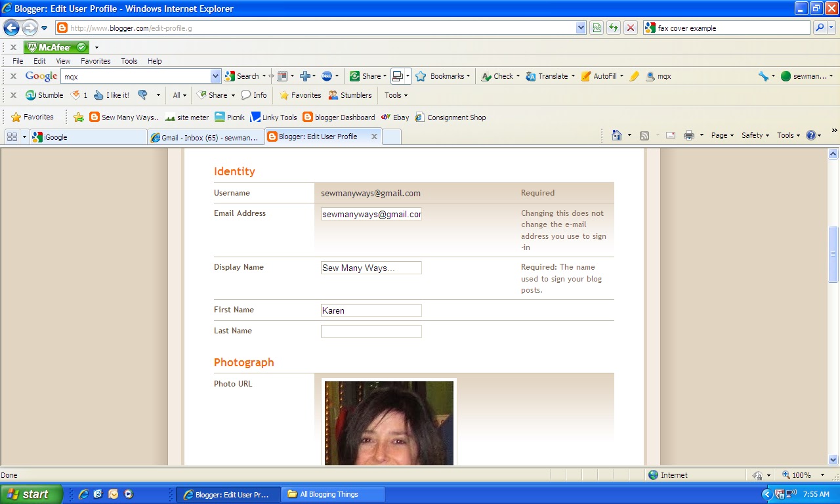The image size is (840, 504).
Task: Expand the recent pages dropdown beside Forward button
Action: click(45, 28)
